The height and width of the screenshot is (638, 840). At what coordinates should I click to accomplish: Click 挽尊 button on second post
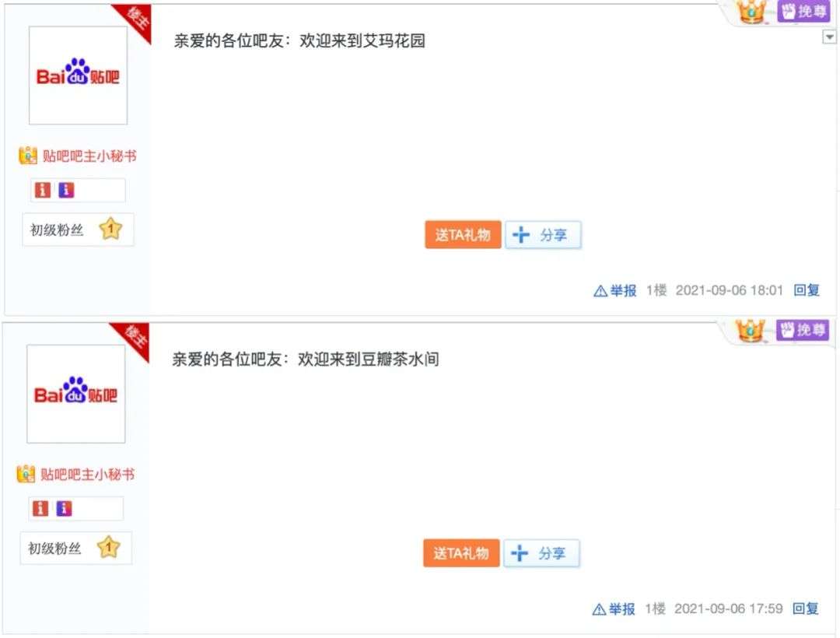802,330
